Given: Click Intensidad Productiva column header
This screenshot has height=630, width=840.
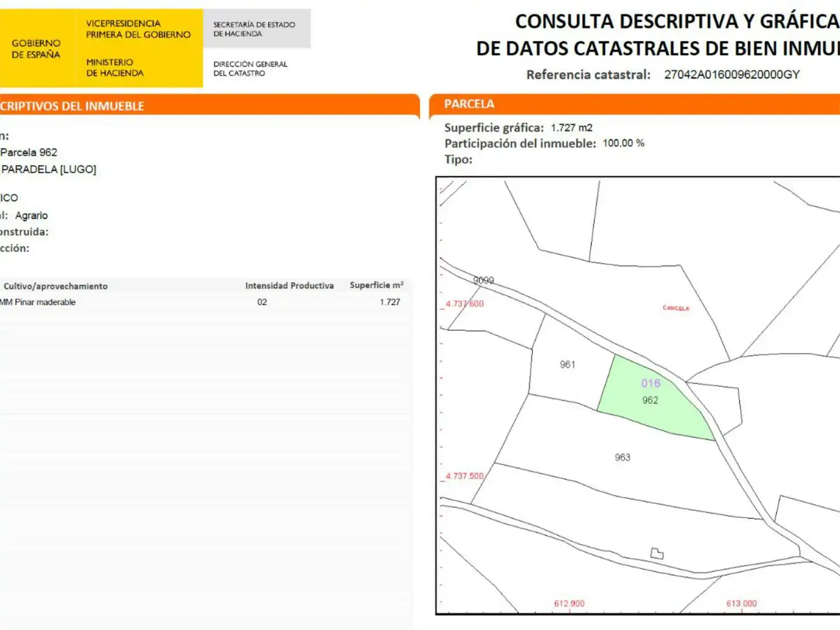Looking at the screenshot, I should [289, 285].
